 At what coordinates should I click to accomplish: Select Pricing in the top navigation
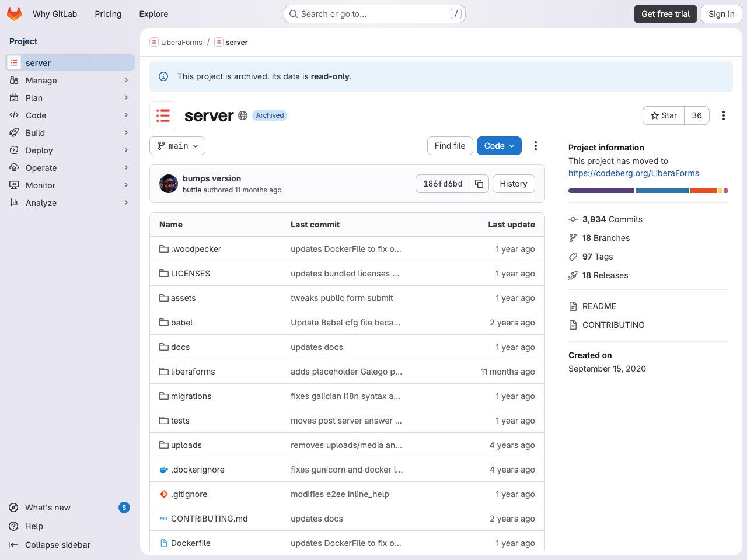(108, 13)
